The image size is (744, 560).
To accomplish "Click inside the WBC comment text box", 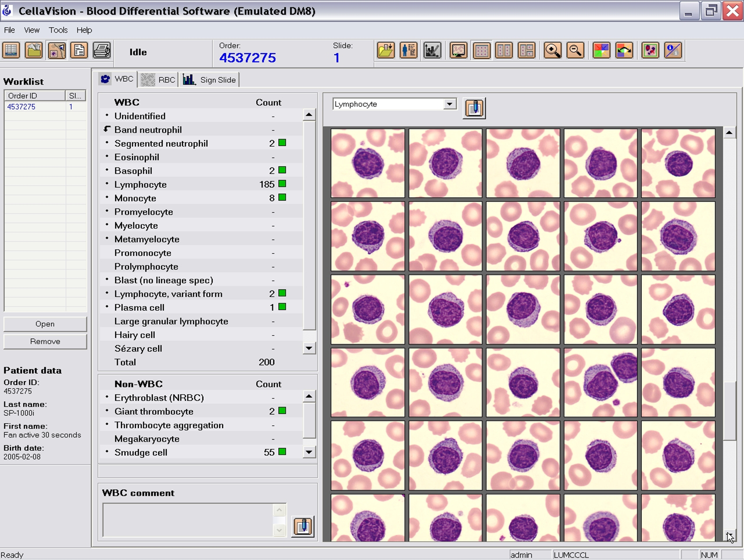I will pyautogui.click(x=187, y=520).
